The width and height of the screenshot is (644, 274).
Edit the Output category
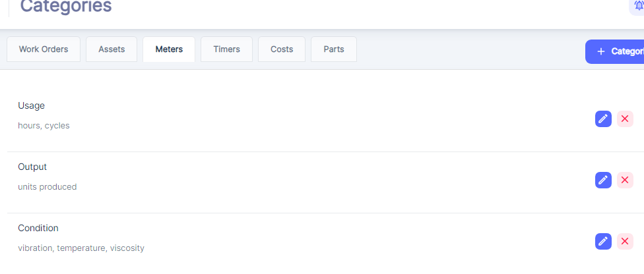pyautogui.click(x=603, y=180)
